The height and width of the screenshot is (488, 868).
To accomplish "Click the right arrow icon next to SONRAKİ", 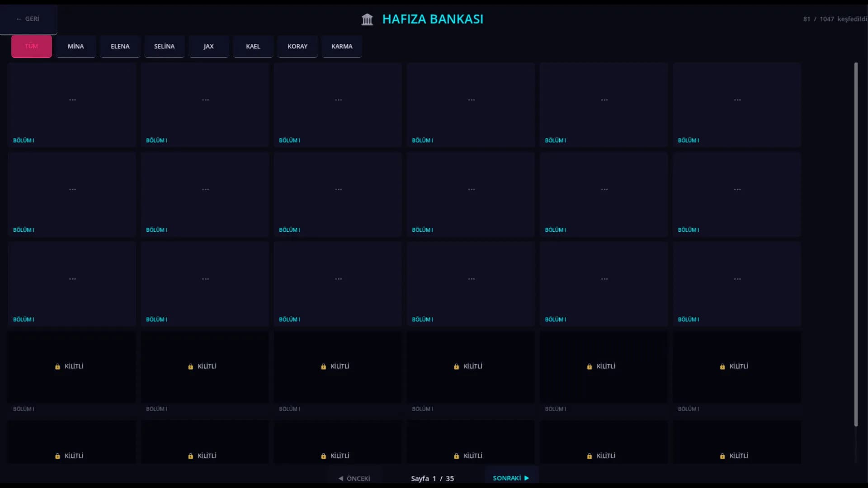I will click(x=527, y=478).
